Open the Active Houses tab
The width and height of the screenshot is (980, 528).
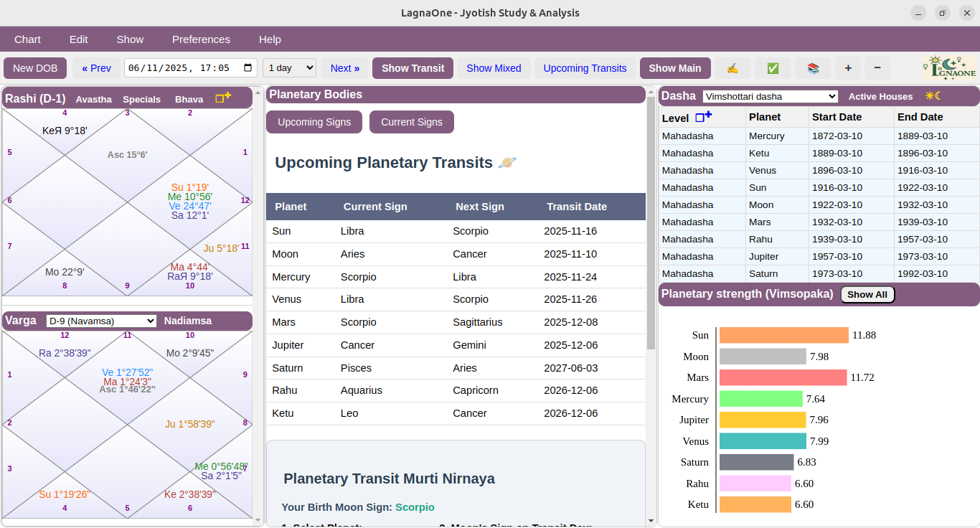pos(880,96)
